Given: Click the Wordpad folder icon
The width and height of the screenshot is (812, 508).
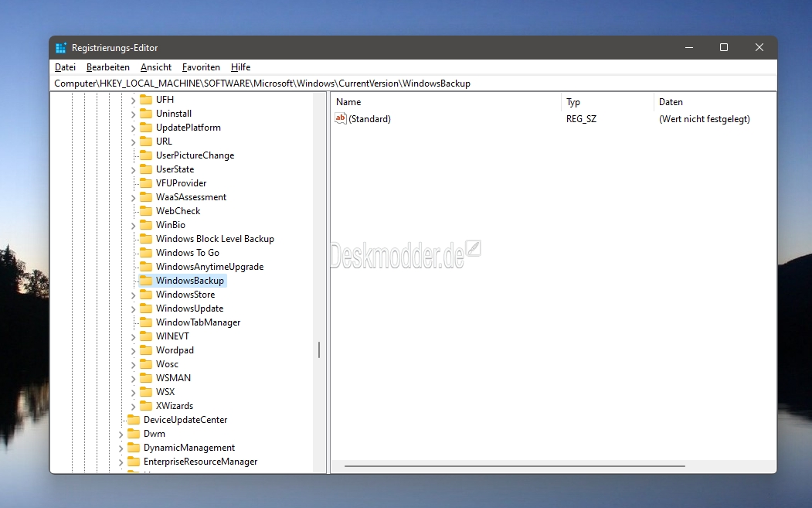Looking at the screenshot, I should 145,350.
